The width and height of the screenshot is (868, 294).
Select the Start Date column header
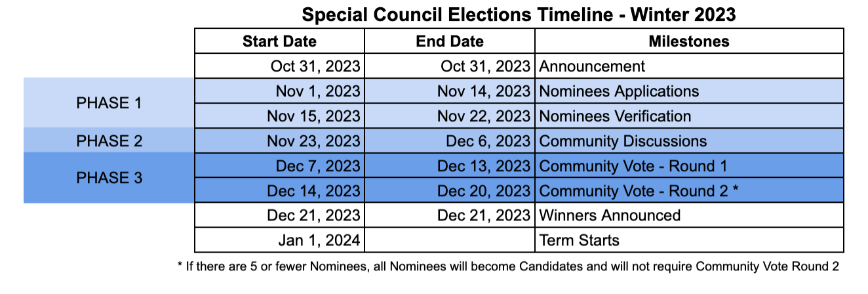point(279,41)
